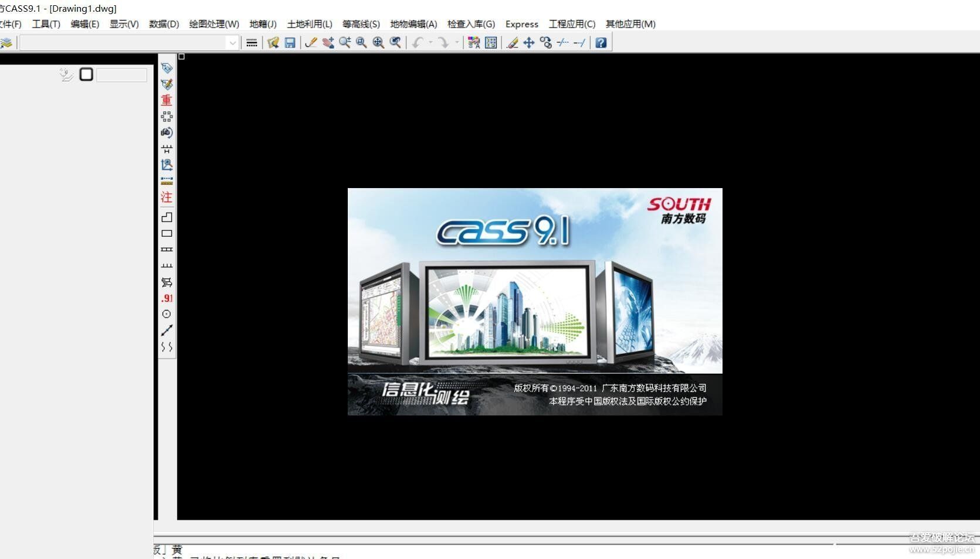Click the zoom window magnifier icon
Screen dimensions: 980x559
coord(361,43)
